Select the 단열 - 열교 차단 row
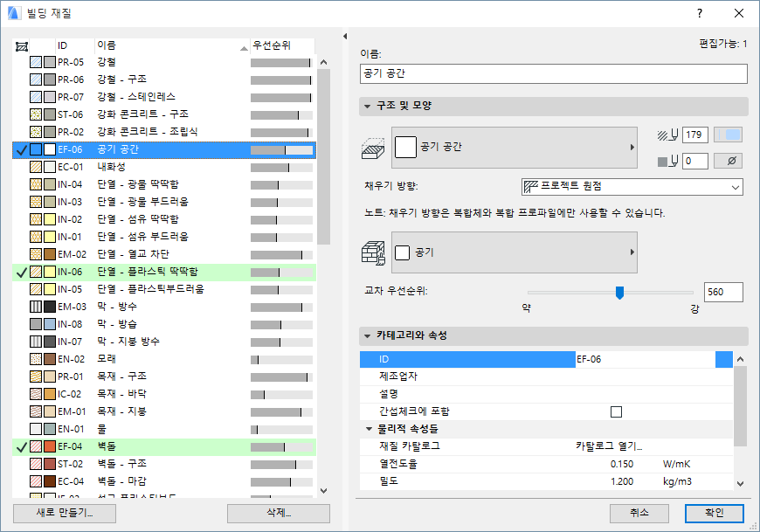This screenshot has width=760, height=532. (x=164, y=254)
